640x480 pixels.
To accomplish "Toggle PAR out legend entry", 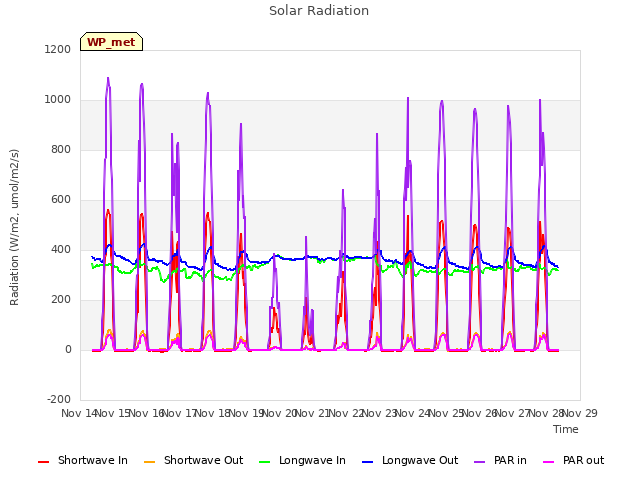I will click(x=573, y=460).
